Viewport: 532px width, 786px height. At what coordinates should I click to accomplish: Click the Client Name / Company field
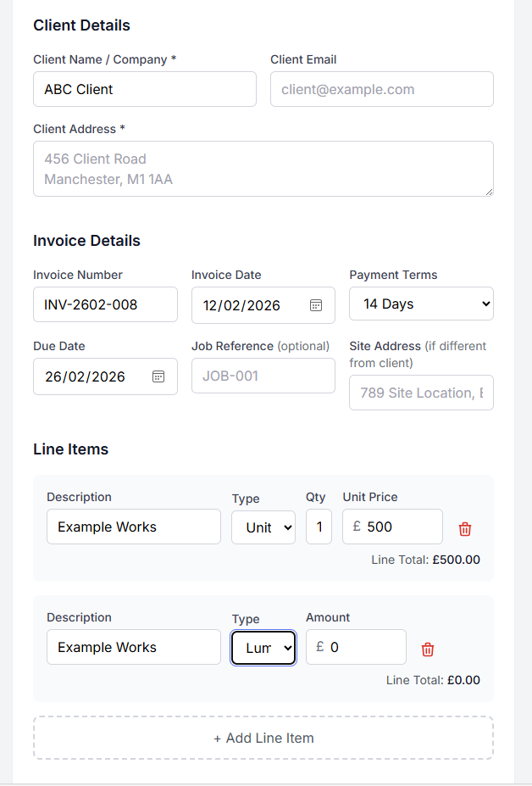145,89
